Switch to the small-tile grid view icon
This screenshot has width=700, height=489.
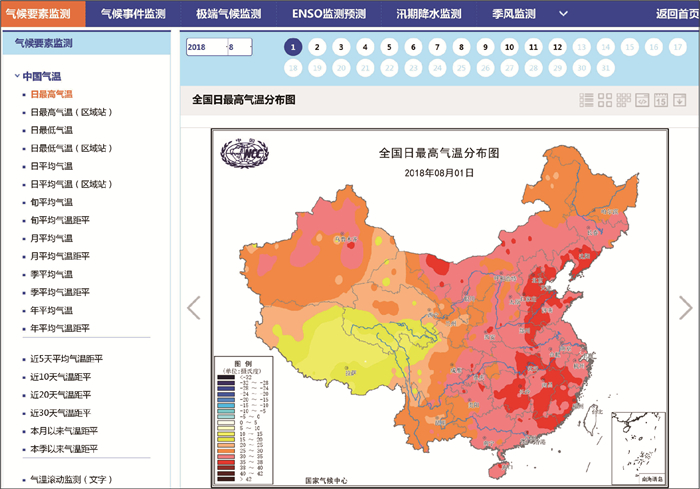pos(624,100)
